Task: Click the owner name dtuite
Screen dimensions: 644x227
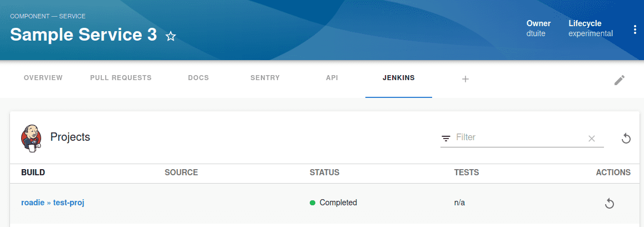Action: click(536, 34)
